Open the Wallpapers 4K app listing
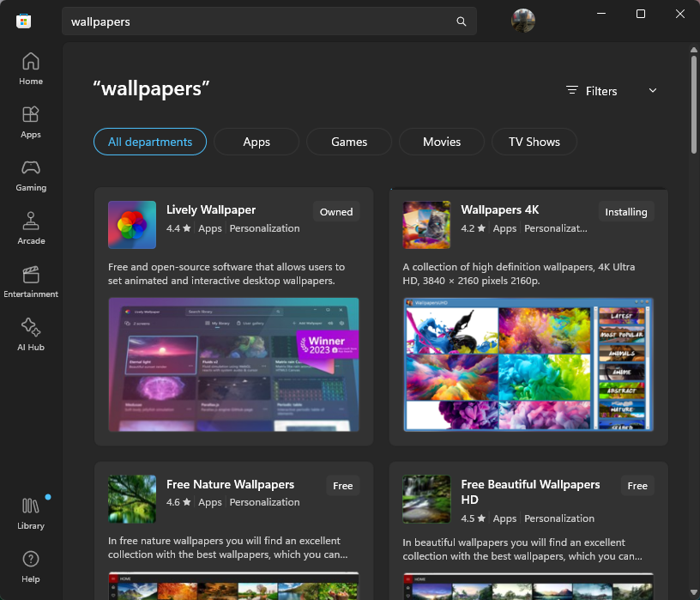Screen dimensions: 700x600 [500, 209]
